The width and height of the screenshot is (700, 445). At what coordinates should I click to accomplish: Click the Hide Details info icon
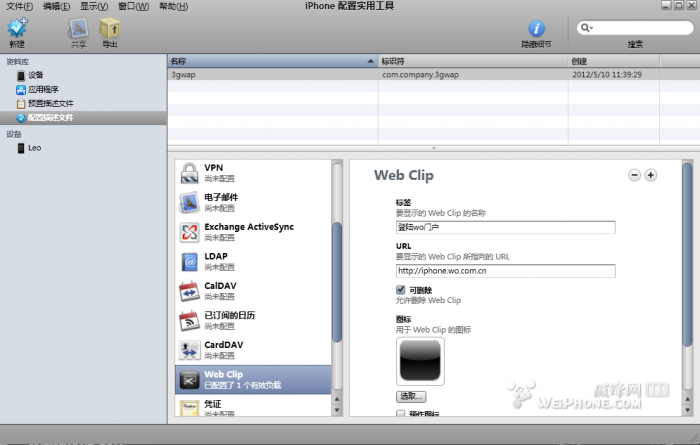point(537,29)
